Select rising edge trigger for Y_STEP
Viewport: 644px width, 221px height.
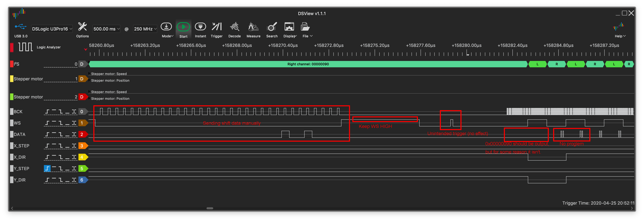47,169
